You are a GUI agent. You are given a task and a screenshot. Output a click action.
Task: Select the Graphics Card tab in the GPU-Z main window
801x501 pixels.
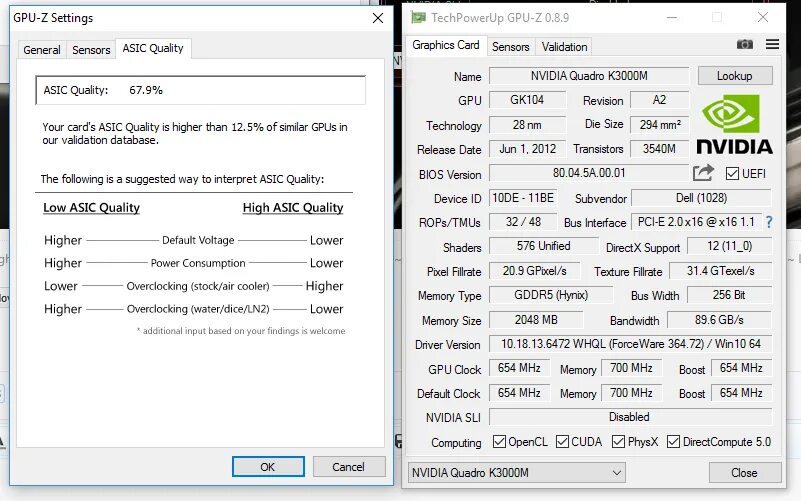tap(446, 45)
